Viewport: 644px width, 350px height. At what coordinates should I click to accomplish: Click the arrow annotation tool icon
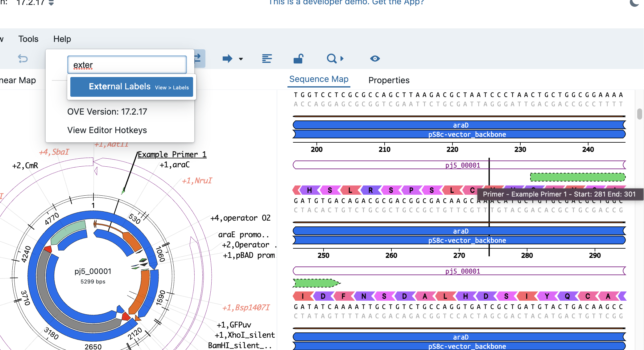(x=227, y=58)
